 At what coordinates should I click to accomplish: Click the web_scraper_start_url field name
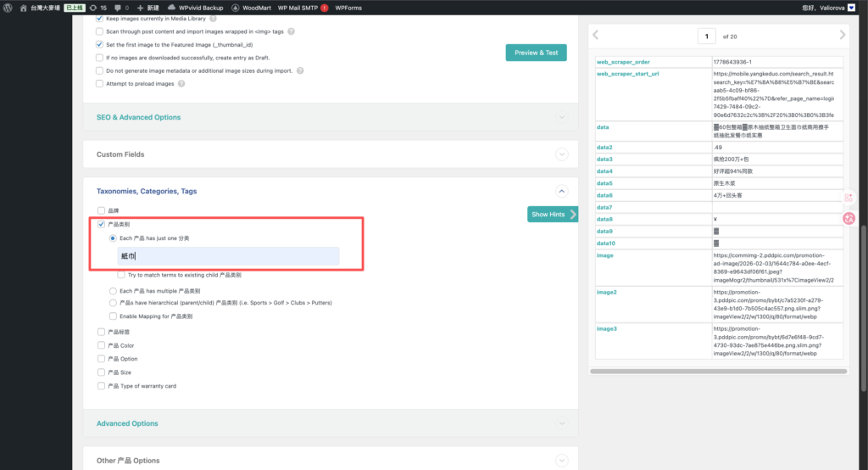tap(627, 74)
